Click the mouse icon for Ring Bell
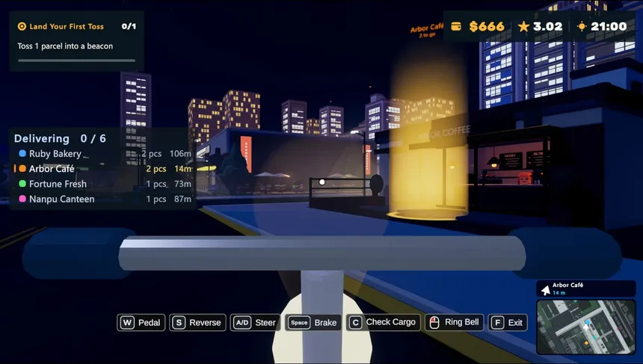This screenshot has height=364, width=643. (x=434, y=323)
